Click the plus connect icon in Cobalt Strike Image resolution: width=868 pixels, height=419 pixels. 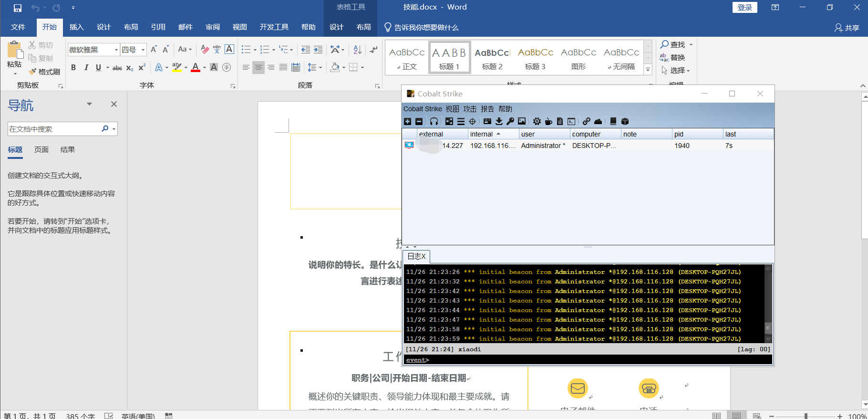pos(407,121)
